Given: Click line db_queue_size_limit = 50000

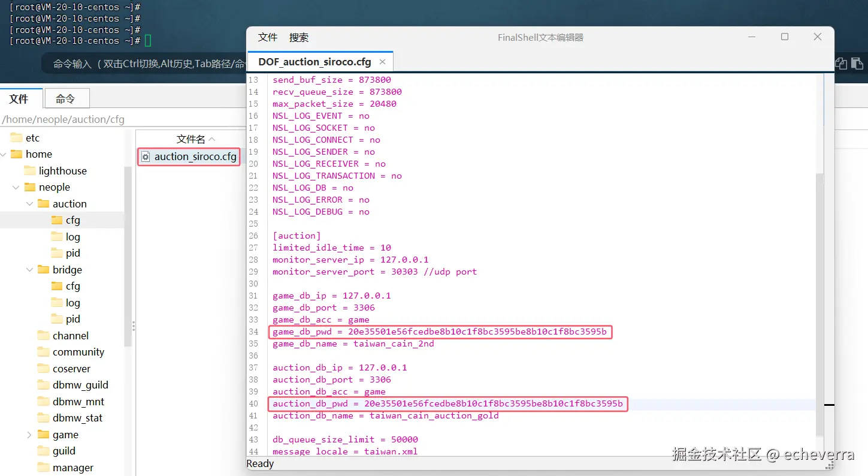Looking at the screenshot, I should 345,439.
